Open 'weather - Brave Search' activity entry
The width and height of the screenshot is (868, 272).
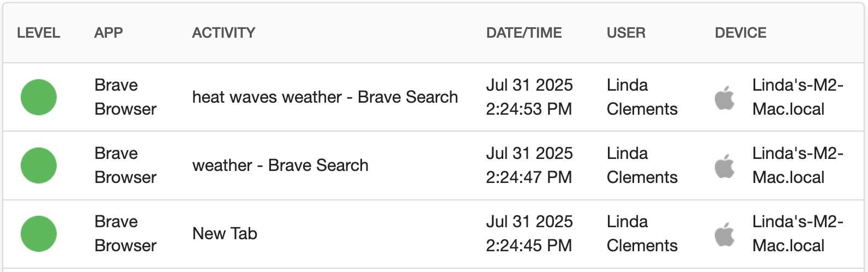tap(280, 165)
